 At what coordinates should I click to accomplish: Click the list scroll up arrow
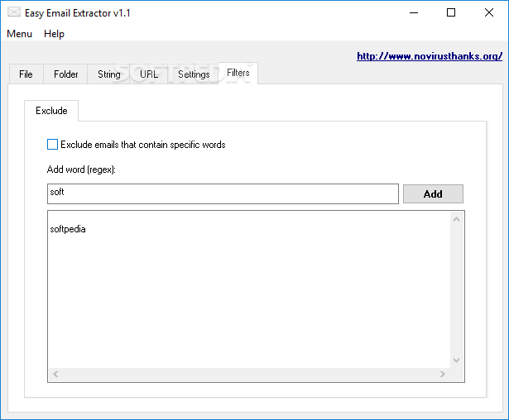pos(456,220)
